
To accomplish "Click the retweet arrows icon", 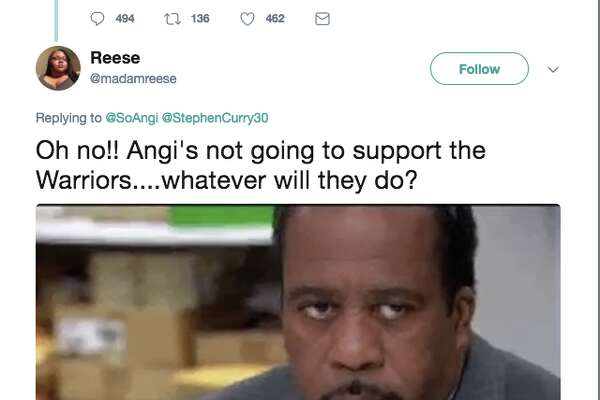I will 172,19.
